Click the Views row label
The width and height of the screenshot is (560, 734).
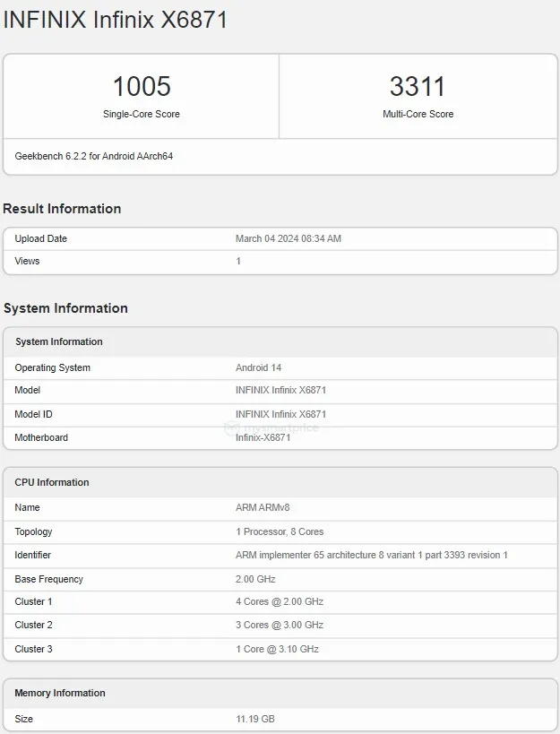point(28,261)
